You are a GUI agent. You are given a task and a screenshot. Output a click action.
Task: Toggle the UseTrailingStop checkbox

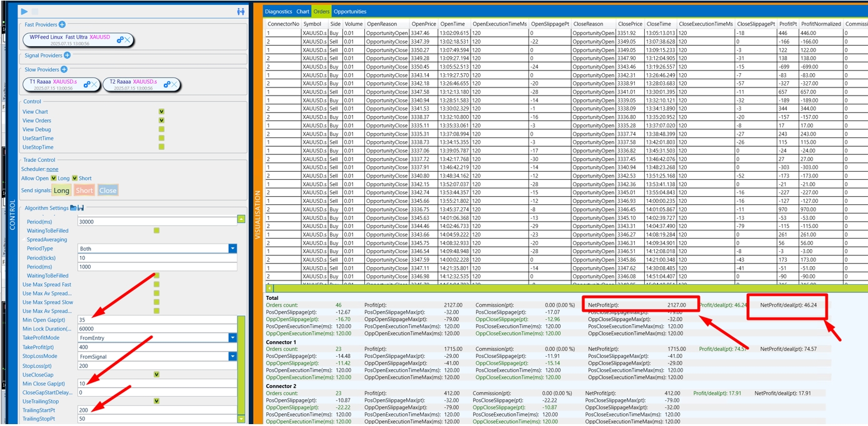tap(156, 401)
